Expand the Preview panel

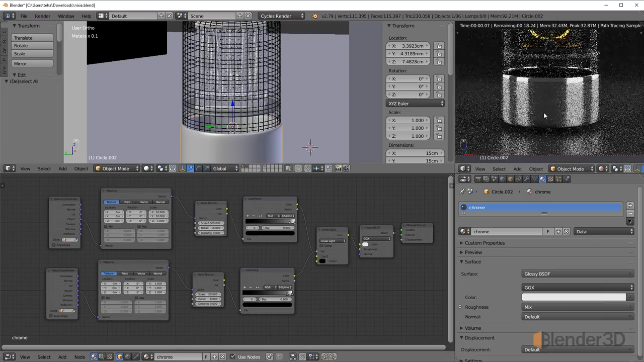[473, 252]
